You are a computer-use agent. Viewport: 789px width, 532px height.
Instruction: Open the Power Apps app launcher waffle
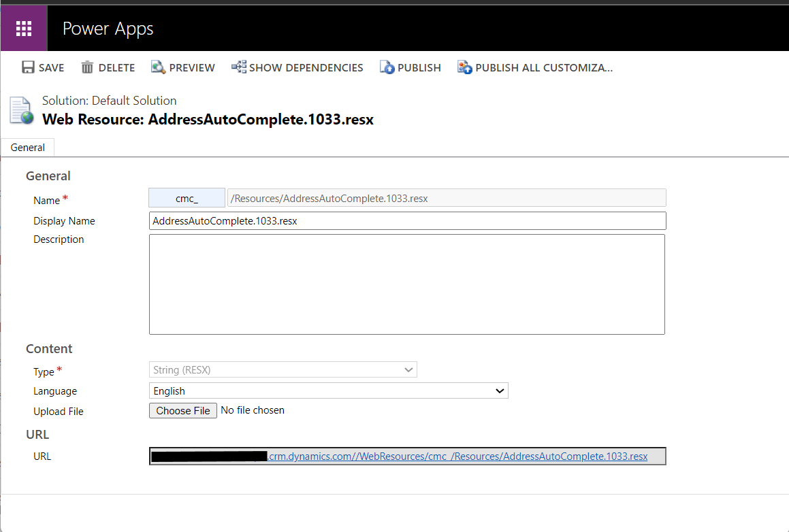(x=24, y=28)
